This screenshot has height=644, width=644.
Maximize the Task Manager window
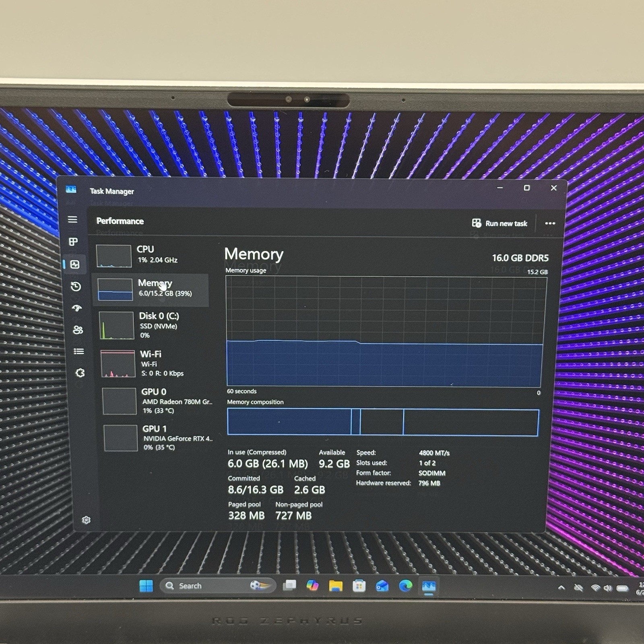pos(526,188)
